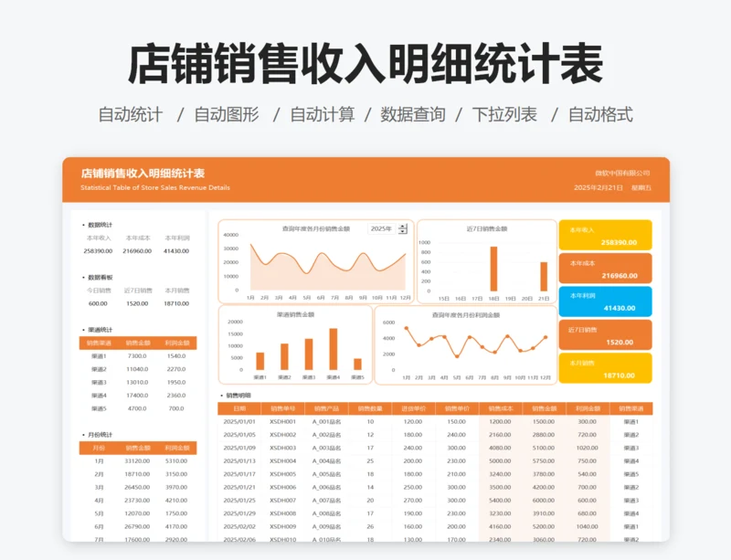Click the XSDH007 order number cell
The width and height of the screenshot is (731, 560).
click(282, 500)
